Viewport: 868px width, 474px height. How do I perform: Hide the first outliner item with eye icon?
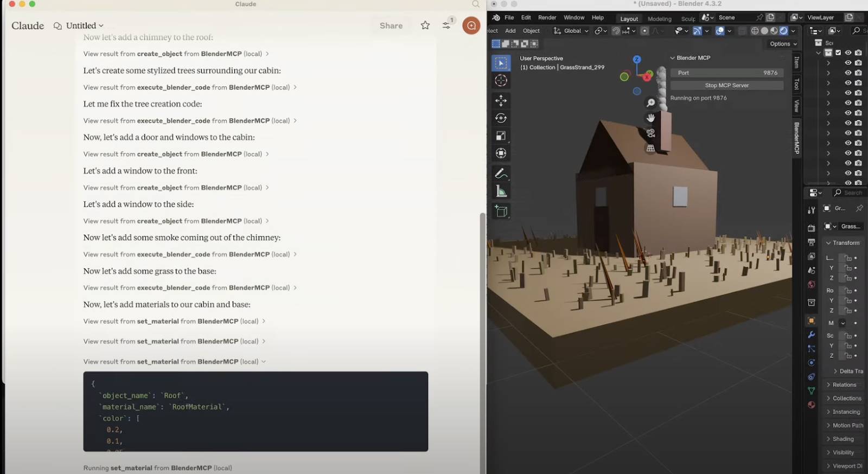[x=848, y=63]
